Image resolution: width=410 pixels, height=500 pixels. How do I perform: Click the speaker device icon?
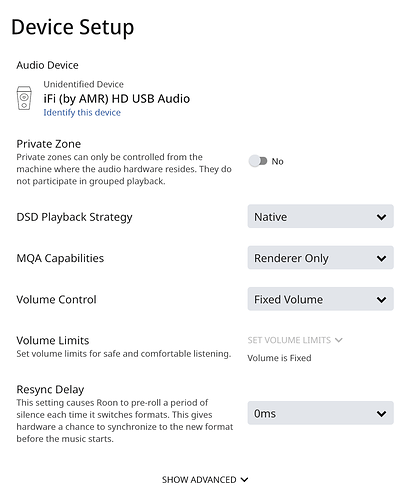pos(24,98)
